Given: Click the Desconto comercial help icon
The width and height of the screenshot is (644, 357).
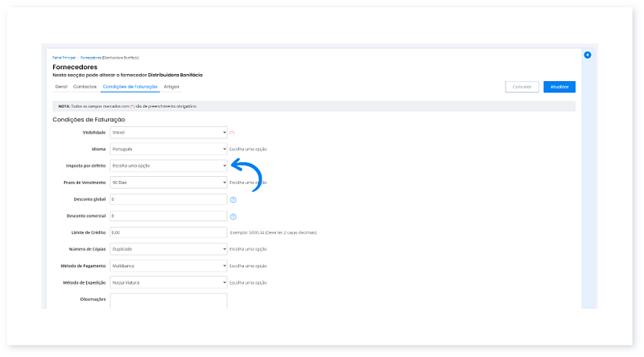Looking at the screenshot, I should pos(233,216).
